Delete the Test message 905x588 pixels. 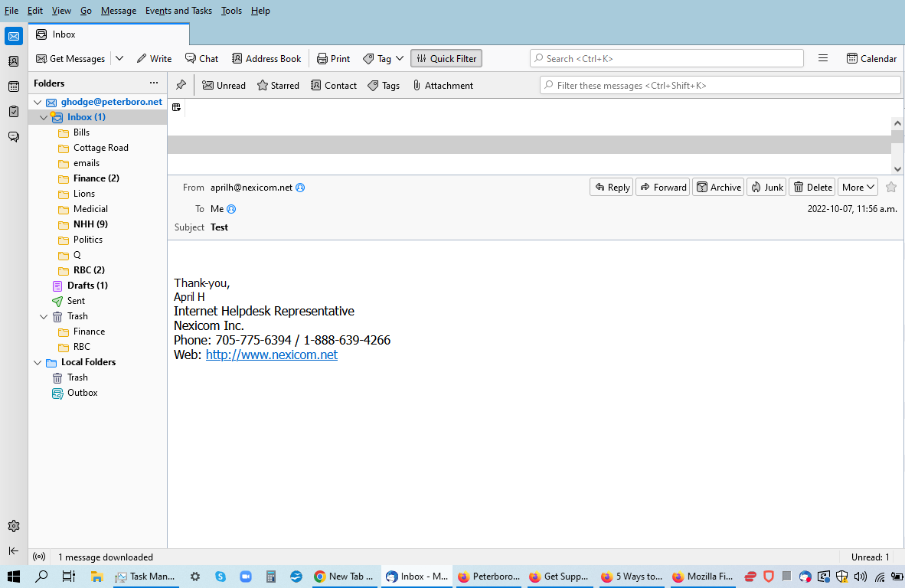point(812,187)
